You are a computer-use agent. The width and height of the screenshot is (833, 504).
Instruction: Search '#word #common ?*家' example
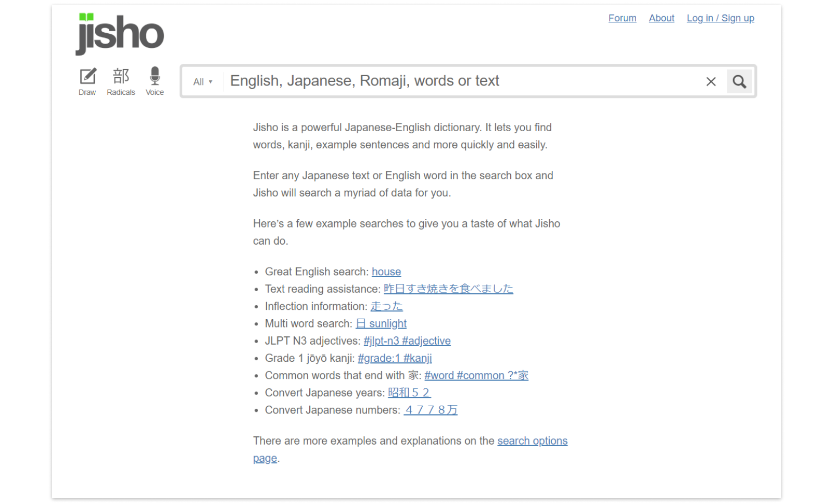(476, 375)
